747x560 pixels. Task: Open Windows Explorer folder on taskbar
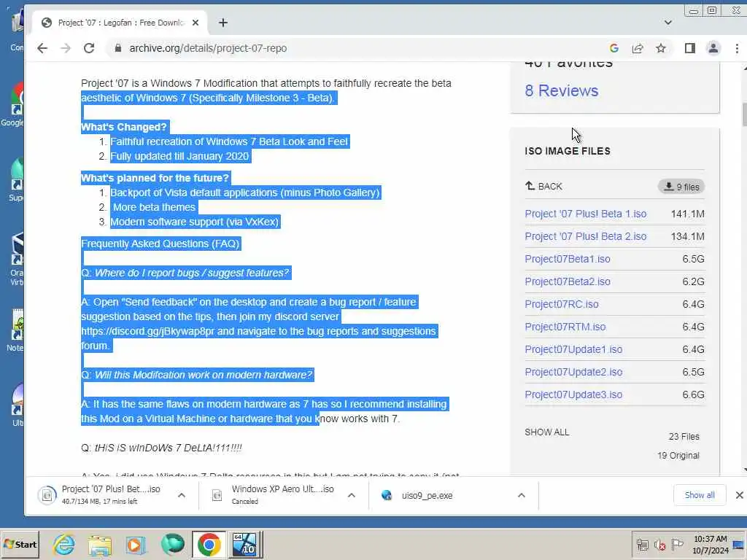99,544
